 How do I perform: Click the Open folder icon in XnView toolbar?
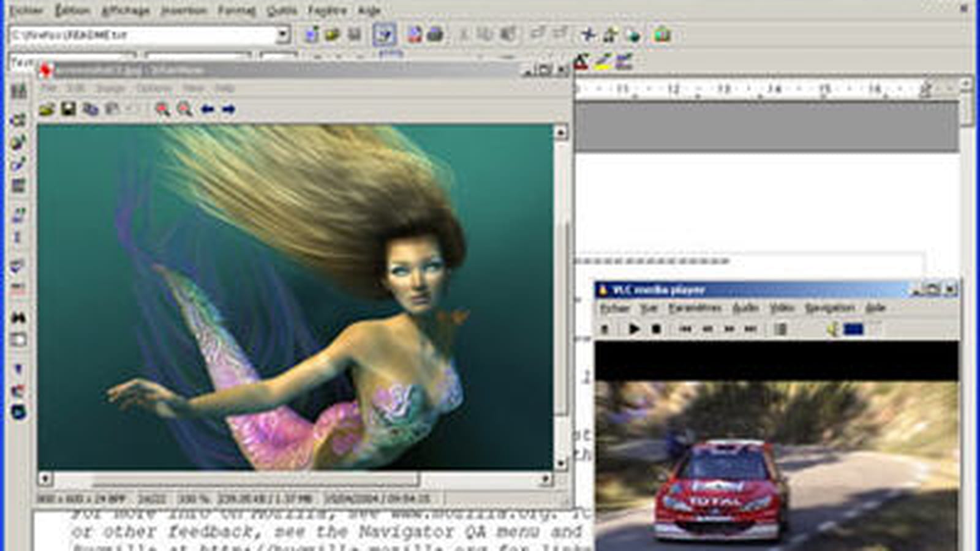(47, 109)
